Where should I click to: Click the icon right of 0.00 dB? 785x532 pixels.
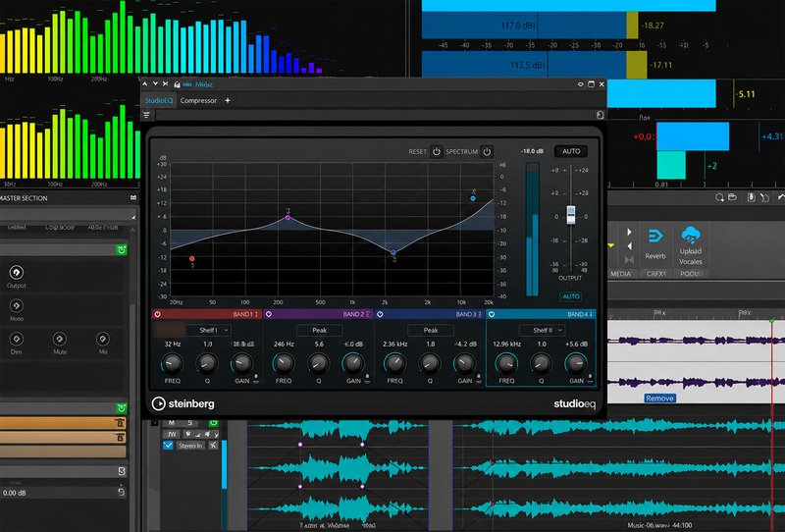(x=121, y=492)
